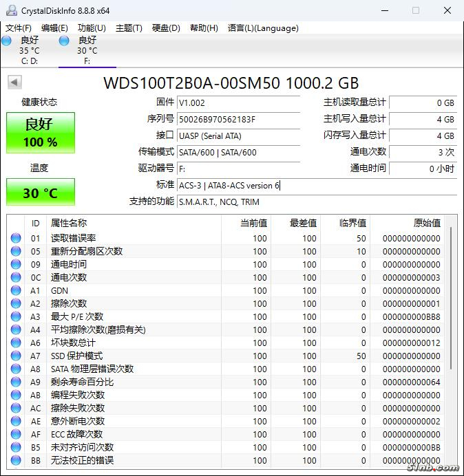Select the F: disk status orb
This screenshot has width=464, height=476.
point(64,41)
